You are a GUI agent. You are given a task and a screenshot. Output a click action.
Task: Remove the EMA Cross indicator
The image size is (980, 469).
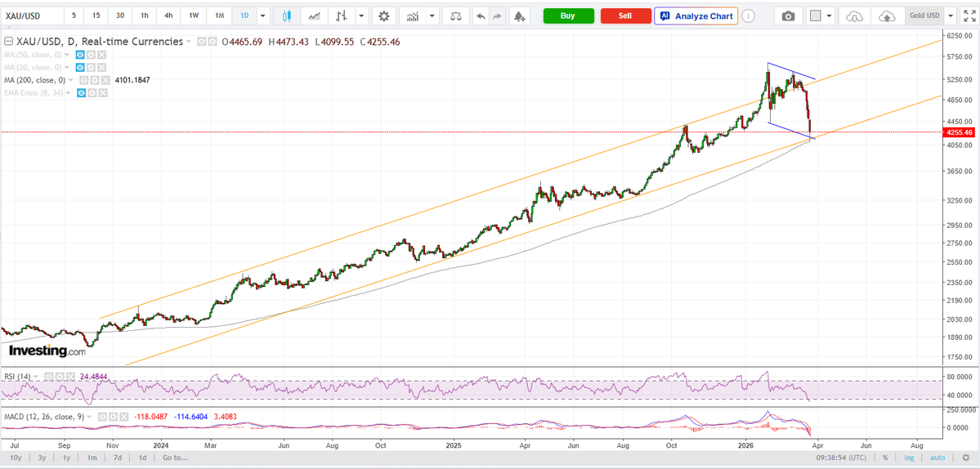[x=102, y=92]
